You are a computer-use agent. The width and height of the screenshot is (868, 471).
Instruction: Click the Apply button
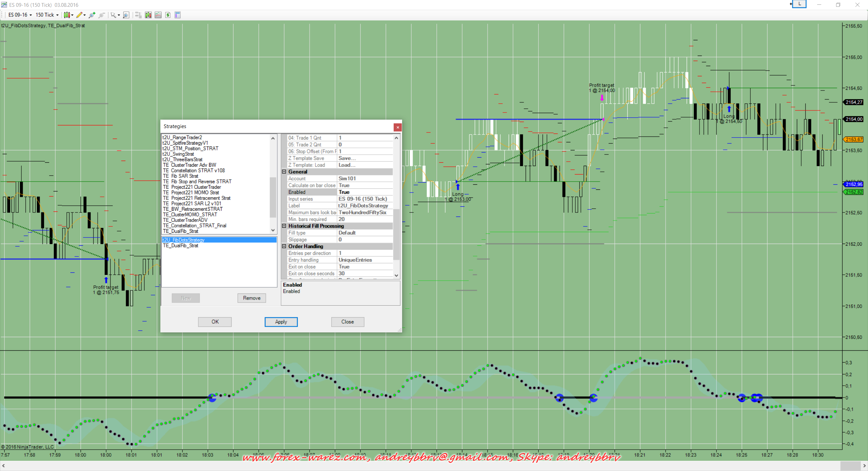(281, 322)
